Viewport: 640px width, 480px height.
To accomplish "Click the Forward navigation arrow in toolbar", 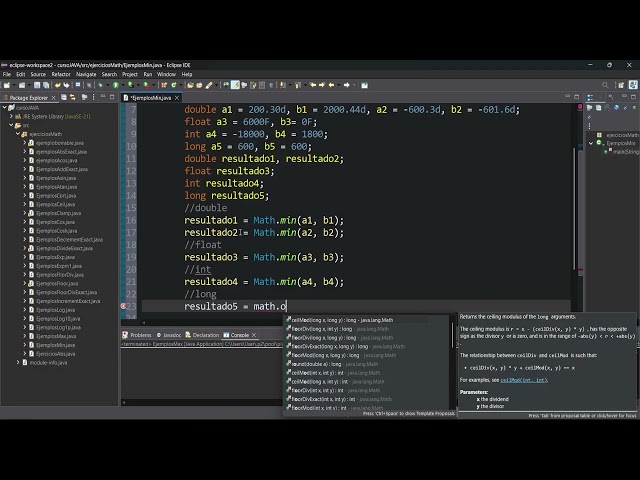I will pyautogui.click(x=347, y=85).
